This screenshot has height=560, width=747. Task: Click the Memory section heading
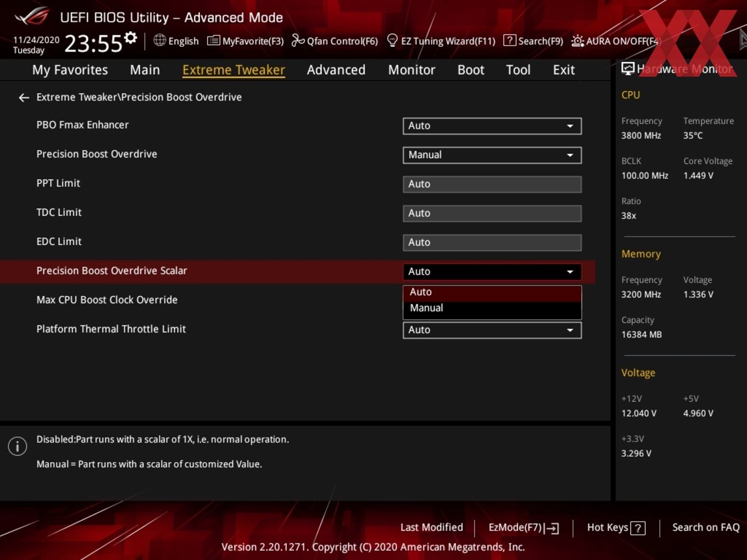641,254
